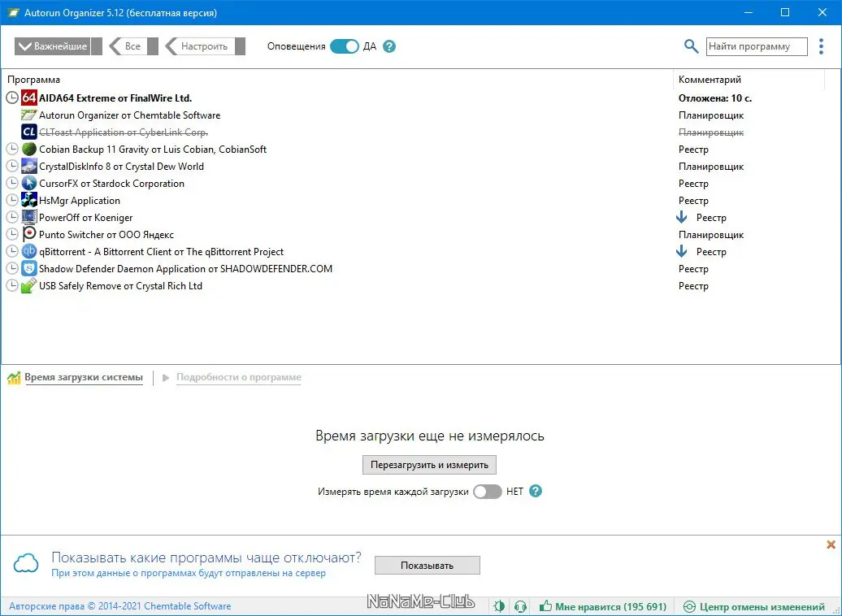Select the Punto Switcher от ООО Яндекс entry

(x=106, y=235)
